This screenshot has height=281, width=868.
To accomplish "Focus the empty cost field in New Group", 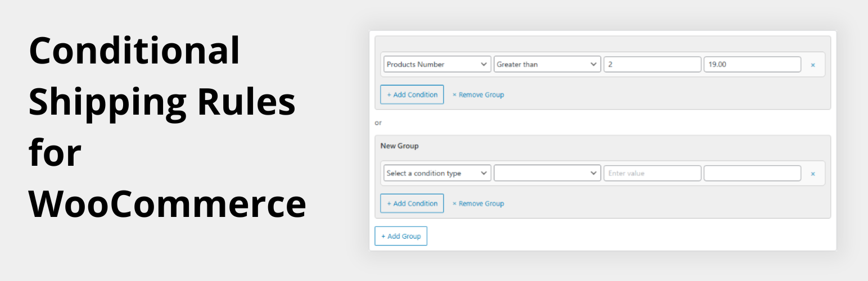I will (752, 174).
